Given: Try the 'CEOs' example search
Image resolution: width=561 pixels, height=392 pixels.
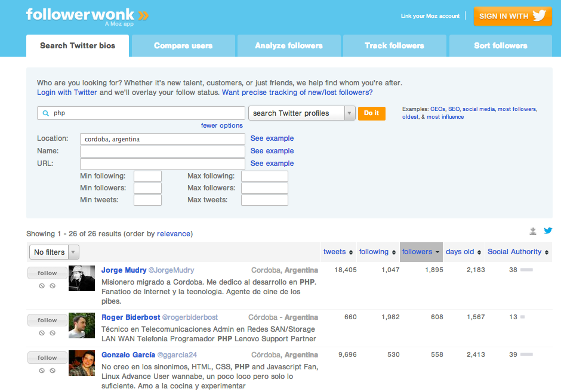Looking at the screenshot, I should click(437, 109).
